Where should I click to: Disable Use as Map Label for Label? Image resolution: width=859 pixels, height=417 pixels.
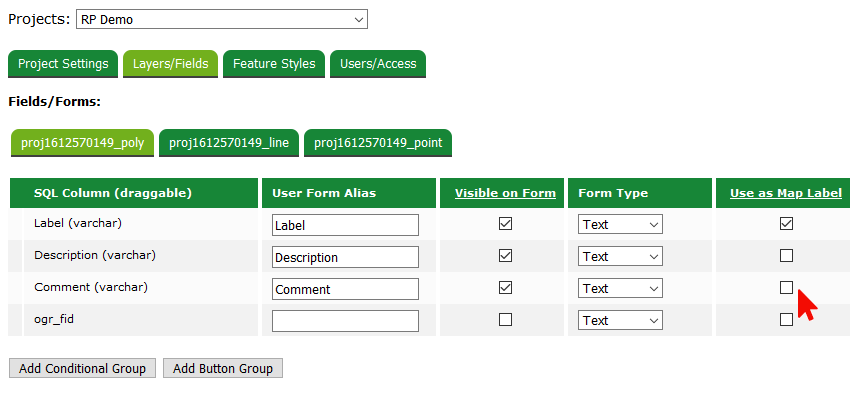pyautogui.click(x=786, y=224)
